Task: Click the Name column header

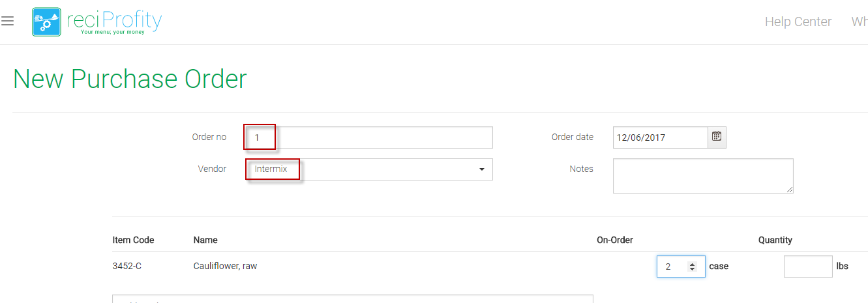Action: tap(205, 240)
